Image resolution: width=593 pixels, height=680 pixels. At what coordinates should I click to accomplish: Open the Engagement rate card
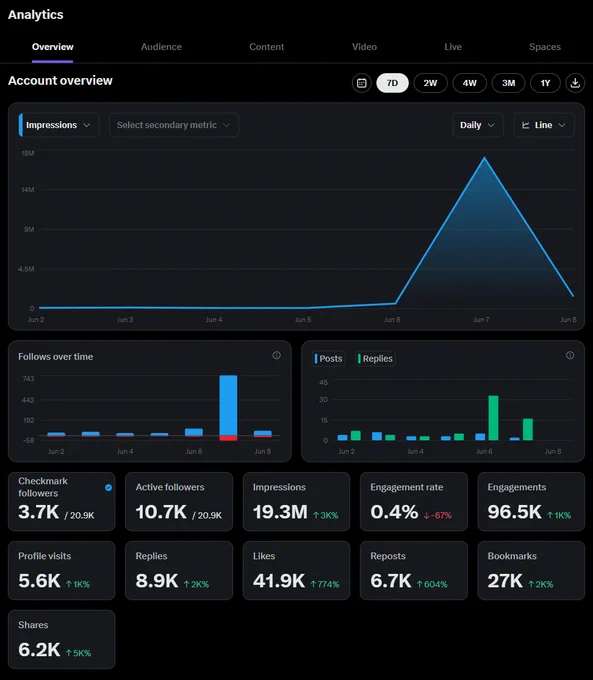click(x=414, y=501)
